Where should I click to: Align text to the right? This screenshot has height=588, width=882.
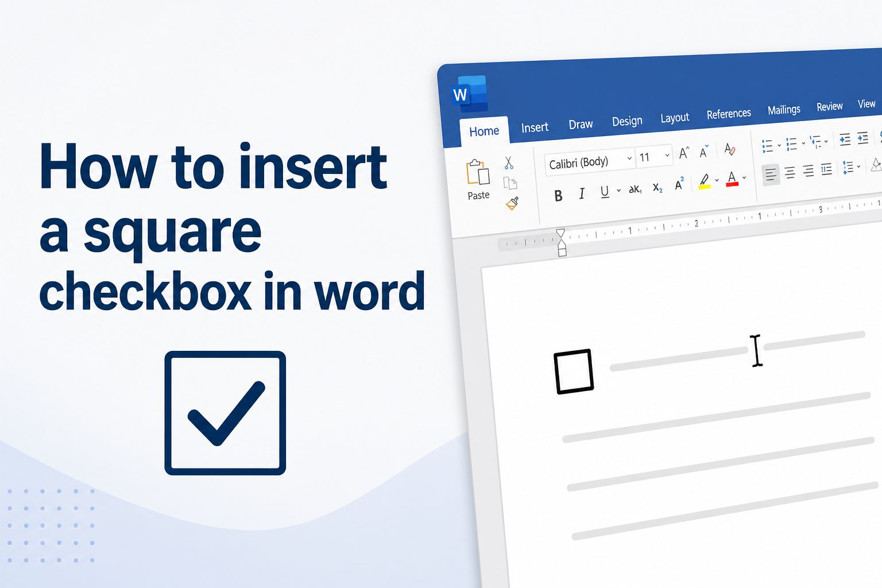(x=808, y=171)
